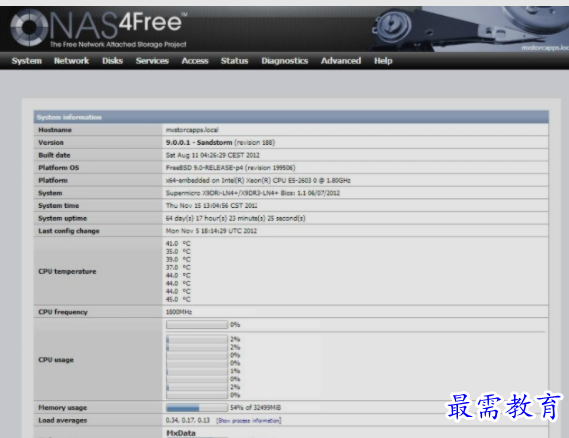569x438 pixels.
Task: Click the CPU frequency 1800MHz value
Action: click(179, 312)
